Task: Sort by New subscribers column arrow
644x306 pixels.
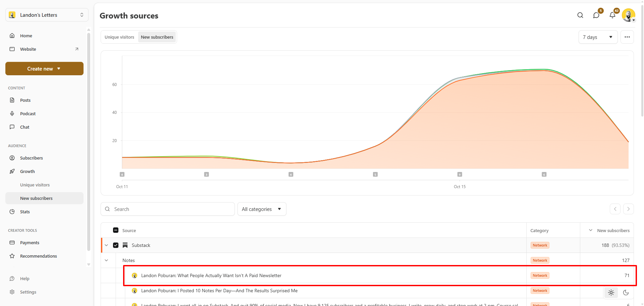Action: click(591, 230)
